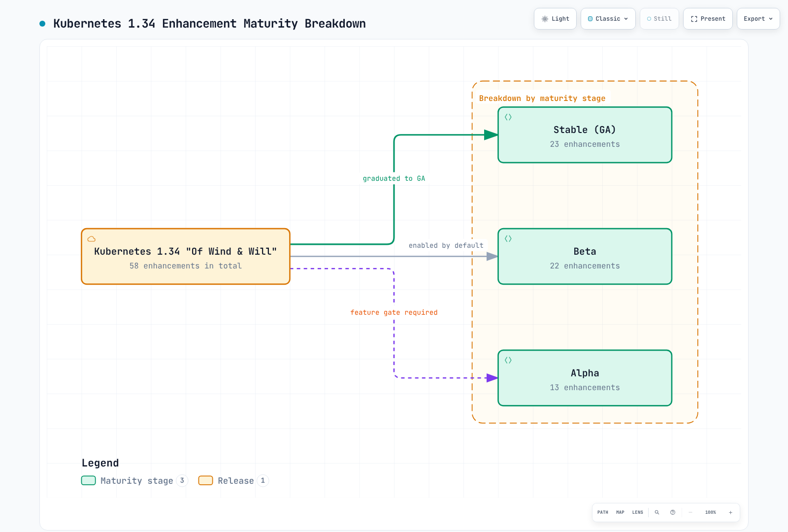This screenshot has width=788, height=532.
Task: Click the code icon on the Stable (GA) node
Action: click(508, 117)
